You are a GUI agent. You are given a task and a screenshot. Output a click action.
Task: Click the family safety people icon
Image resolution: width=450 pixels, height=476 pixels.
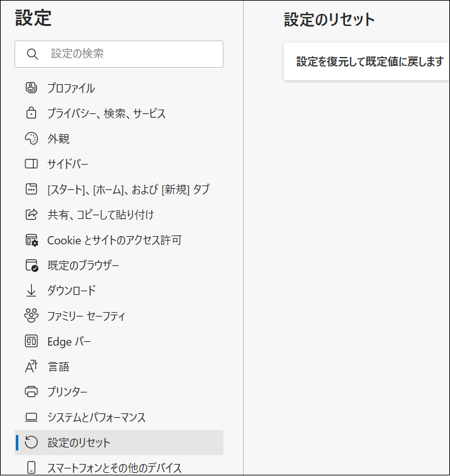31,316
